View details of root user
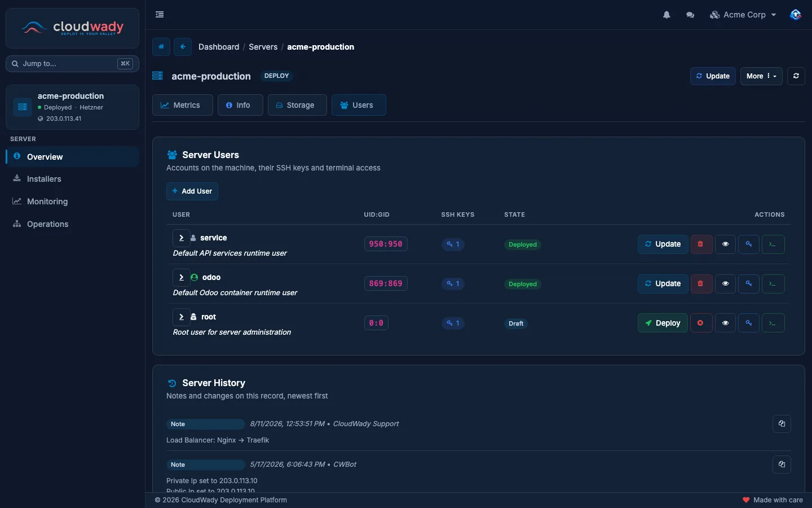The height and width of the screenshot is (508, 812). [x=726, y=323]
